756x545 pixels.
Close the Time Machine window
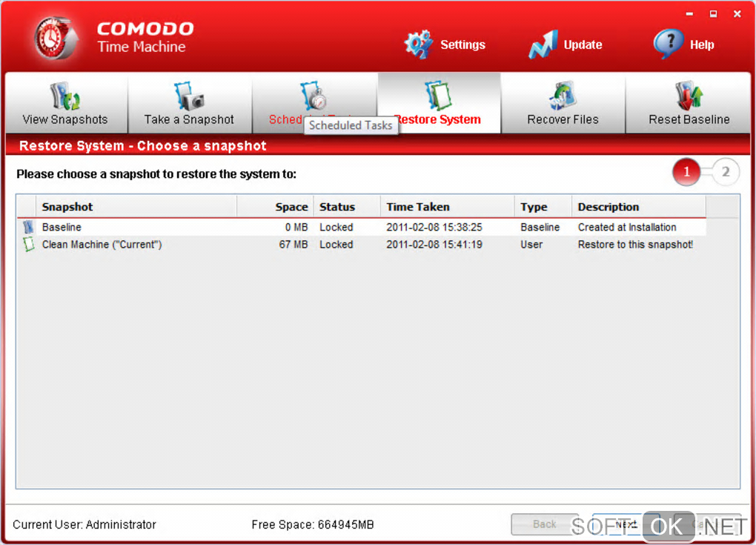coord(737,14)
